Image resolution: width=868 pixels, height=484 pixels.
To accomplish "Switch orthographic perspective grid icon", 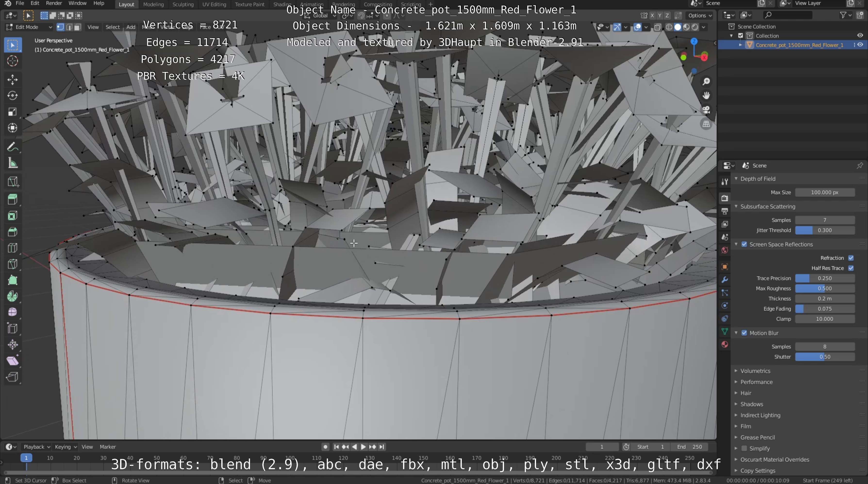I will click(x=706, y=124).
